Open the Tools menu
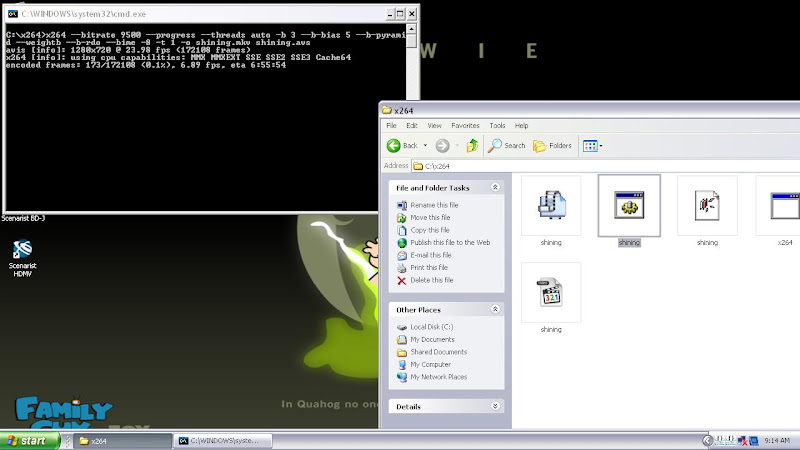800x450 pixels. pyautogui.click(x=497, y=126)
